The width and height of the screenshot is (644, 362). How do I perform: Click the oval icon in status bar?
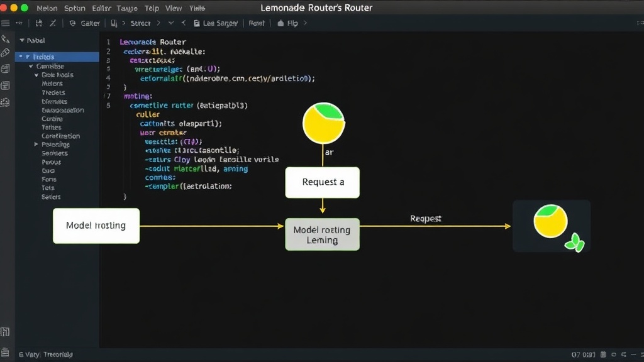pyautogui.click(x=614, y=354)
